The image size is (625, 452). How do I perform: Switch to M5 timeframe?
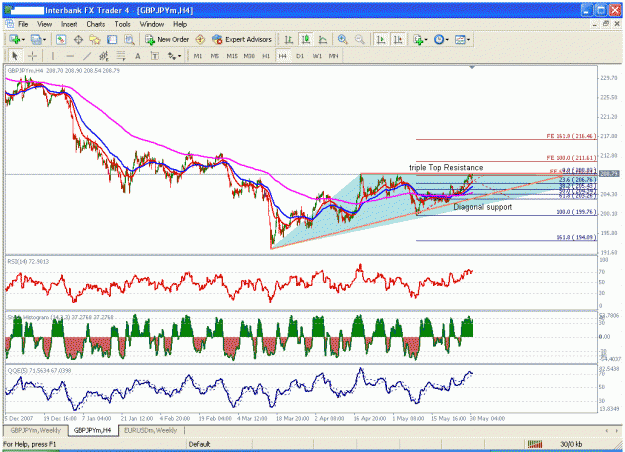(214, 56)
